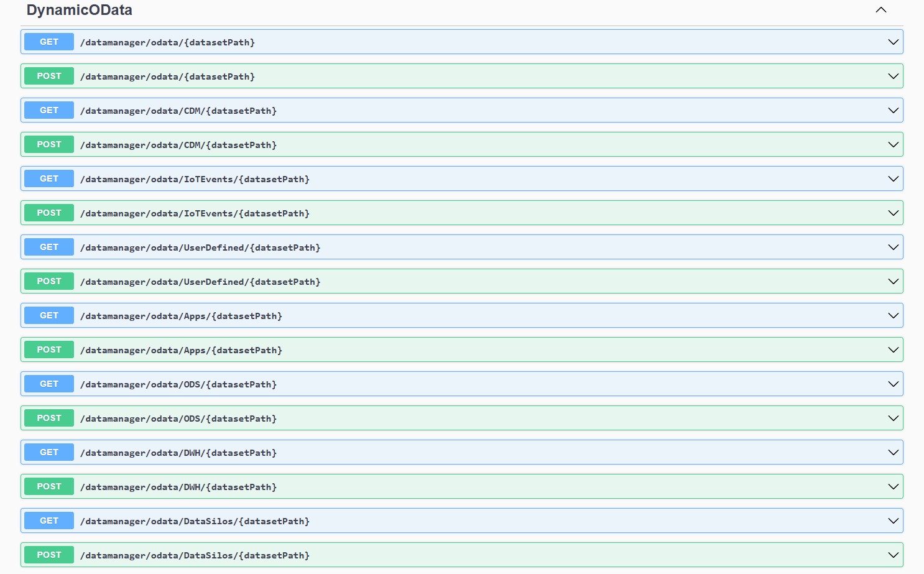Open the POST /datamanager/odata/DataSilos/{datasetPath} row
The image size is (924, 574).
pyautogui.click(x=435, y=555)
